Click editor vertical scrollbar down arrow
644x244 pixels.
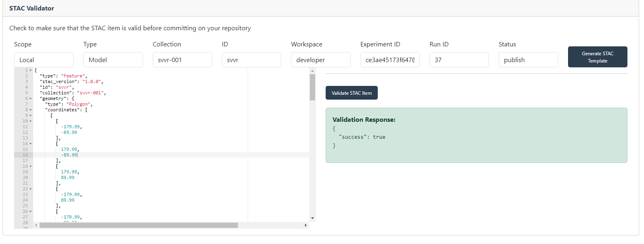312,218
